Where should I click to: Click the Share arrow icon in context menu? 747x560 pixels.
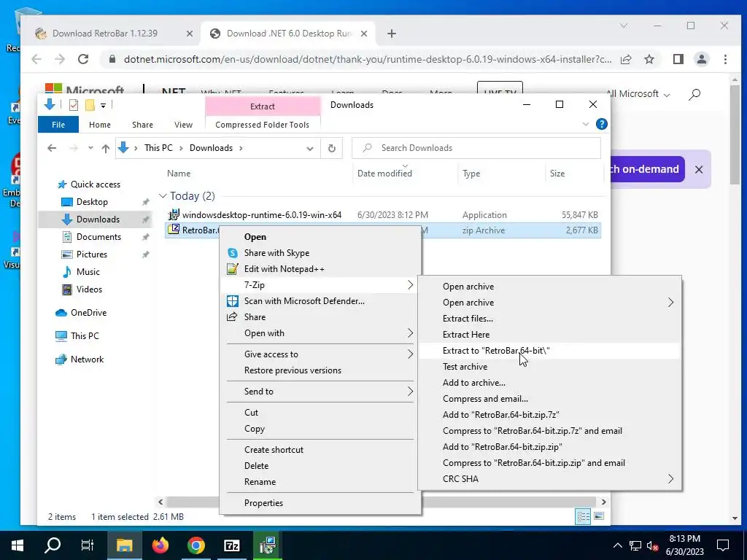[x=233, y=317]
